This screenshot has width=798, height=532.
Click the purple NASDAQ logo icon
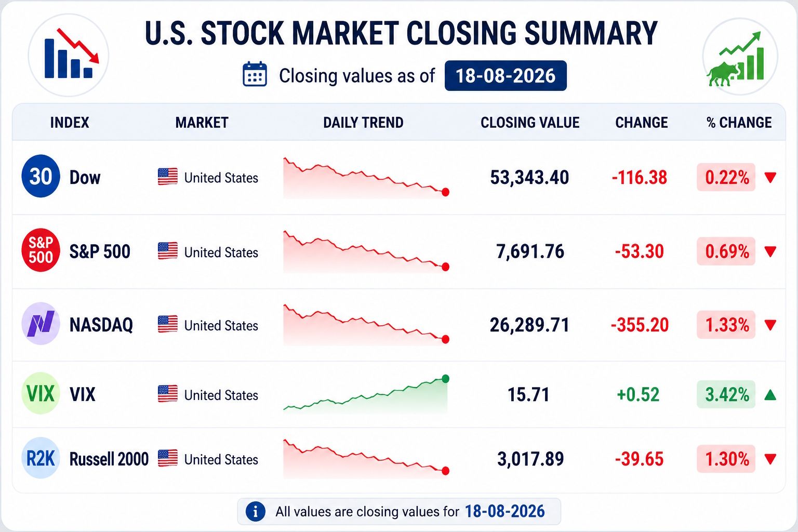(x=41, y=324)
